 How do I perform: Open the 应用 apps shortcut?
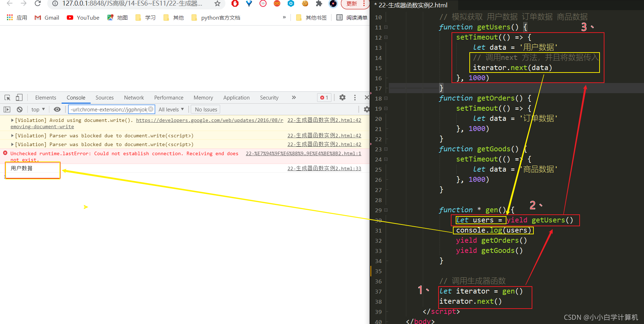pyautogui.click(x=17, y=18)
